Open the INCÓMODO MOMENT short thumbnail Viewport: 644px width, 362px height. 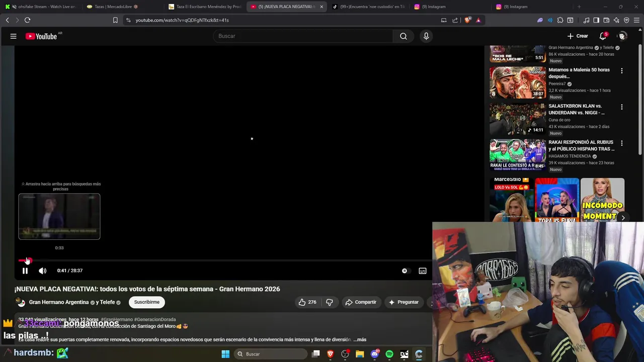pos(602,200)
